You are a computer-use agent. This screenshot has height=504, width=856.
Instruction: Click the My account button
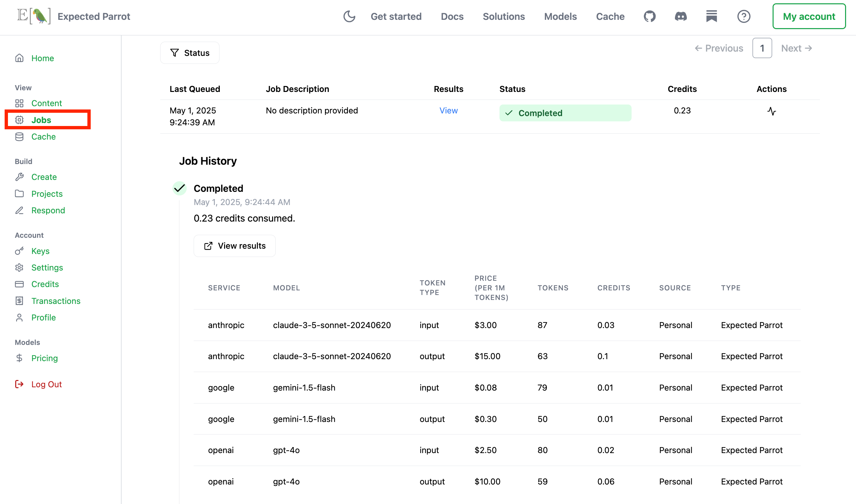click(x=809, y=16)
